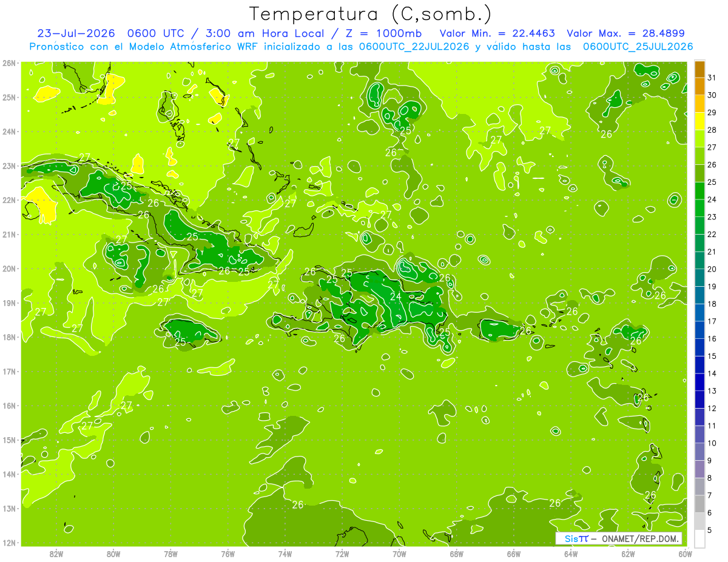Click the valid-until time '0600UTC_25JUL2026'
This screenshot has height=562, width=728.
638,47
